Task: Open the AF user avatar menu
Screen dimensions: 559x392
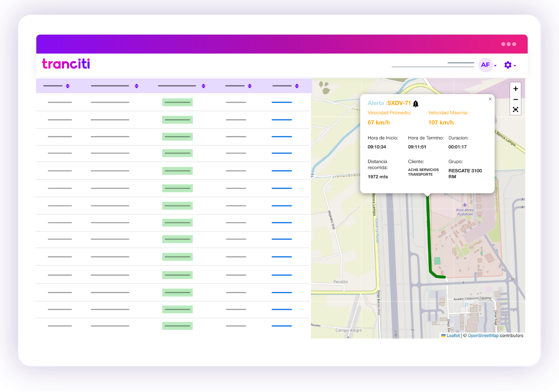Action: point(485,65)
